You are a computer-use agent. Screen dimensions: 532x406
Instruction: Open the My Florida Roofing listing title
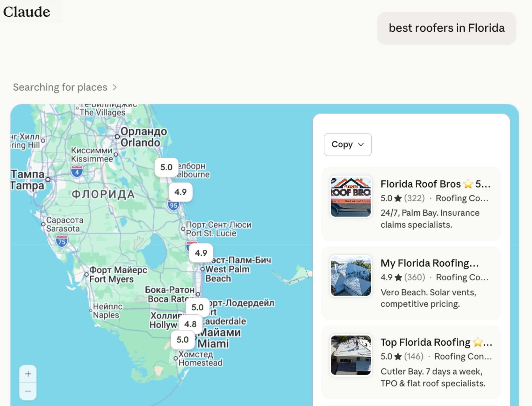430,263
